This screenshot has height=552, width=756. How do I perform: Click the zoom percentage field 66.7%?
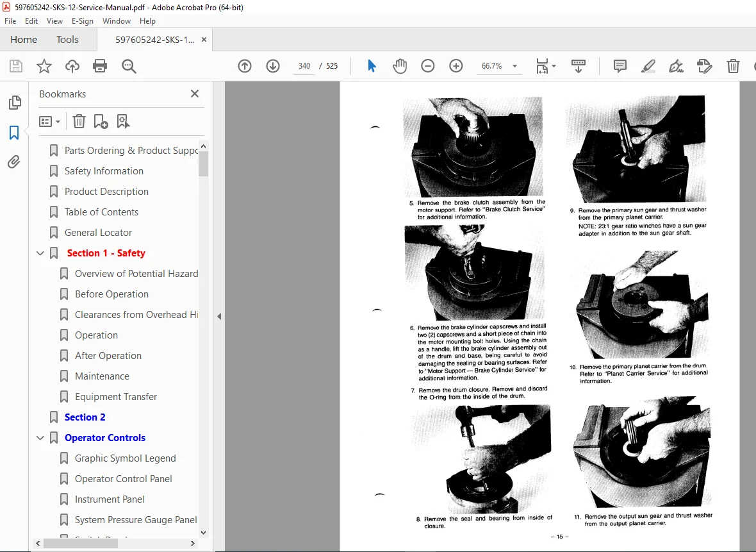[492, 66]
